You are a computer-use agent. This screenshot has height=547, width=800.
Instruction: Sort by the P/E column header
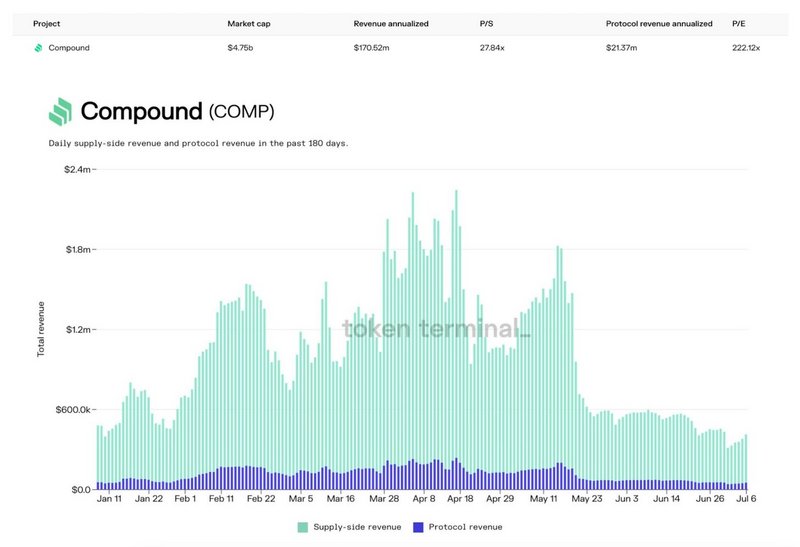[739, 23]
